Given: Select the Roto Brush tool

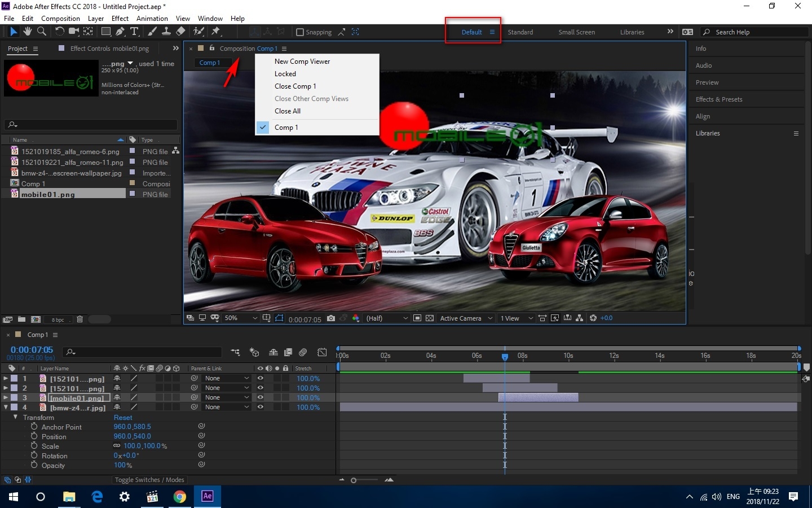Looking at the screenshot, I should [x=198, y=32].
